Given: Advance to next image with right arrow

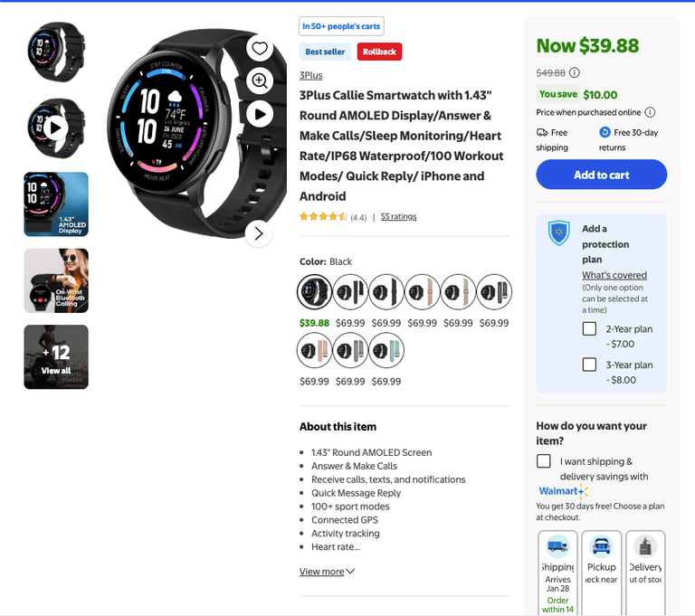Looking at the screenshot, I should 259,233.
